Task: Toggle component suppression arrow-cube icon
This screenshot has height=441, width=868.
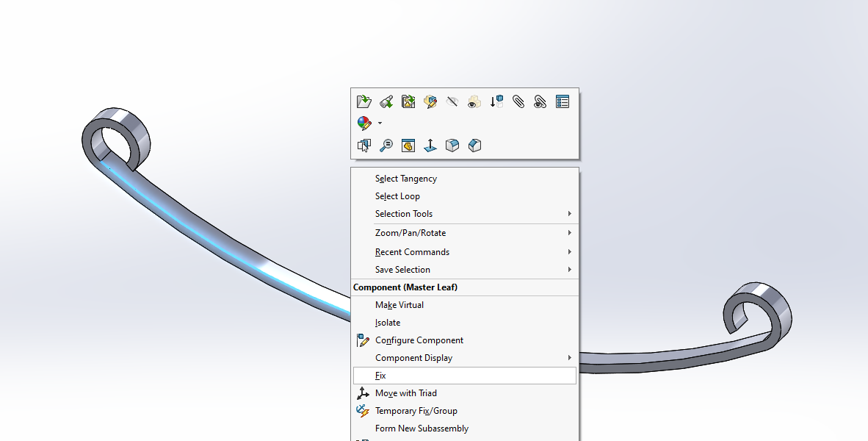Action: pos(496,102)
